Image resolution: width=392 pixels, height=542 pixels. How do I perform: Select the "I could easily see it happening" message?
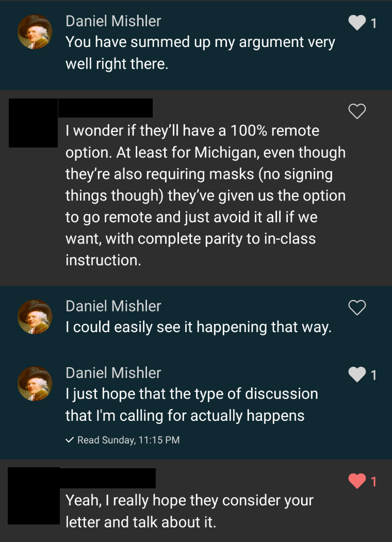coord(198,327)
